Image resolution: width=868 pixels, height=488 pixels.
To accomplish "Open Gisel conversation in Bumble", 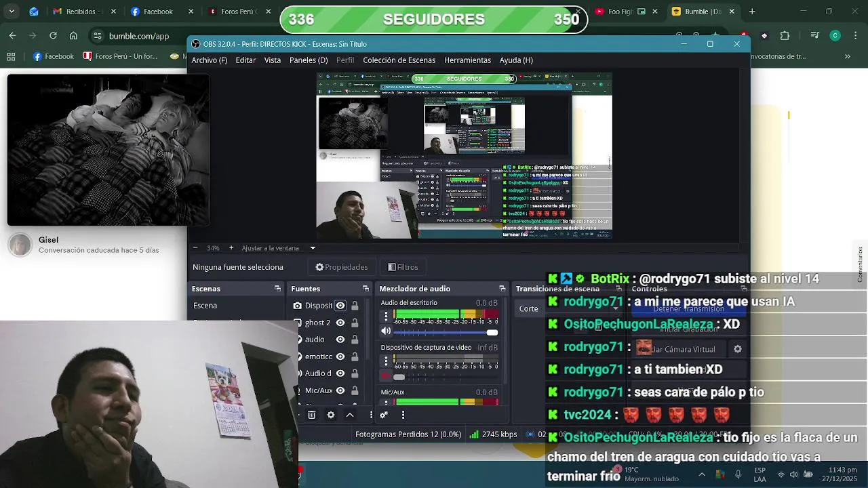I will pyautogui.click(x=98, y=245).
